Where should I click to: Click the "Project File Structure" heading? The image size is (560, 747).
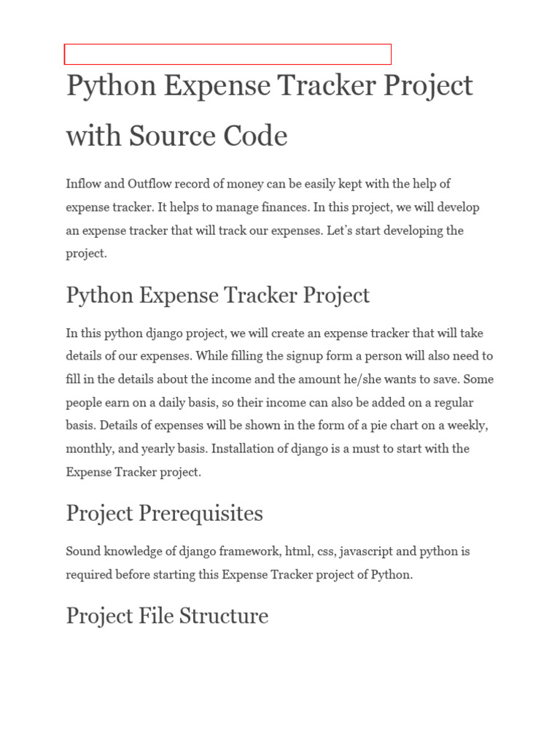(x=167, y=616)
